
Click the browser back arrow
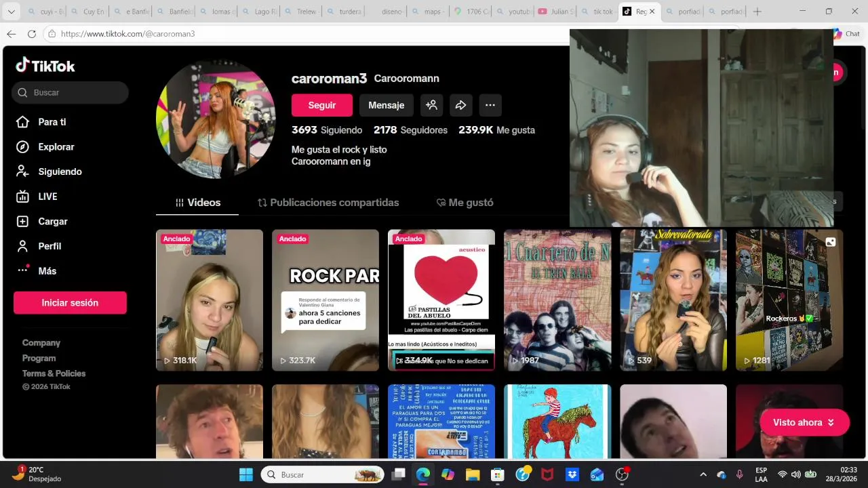coord(12,34)
